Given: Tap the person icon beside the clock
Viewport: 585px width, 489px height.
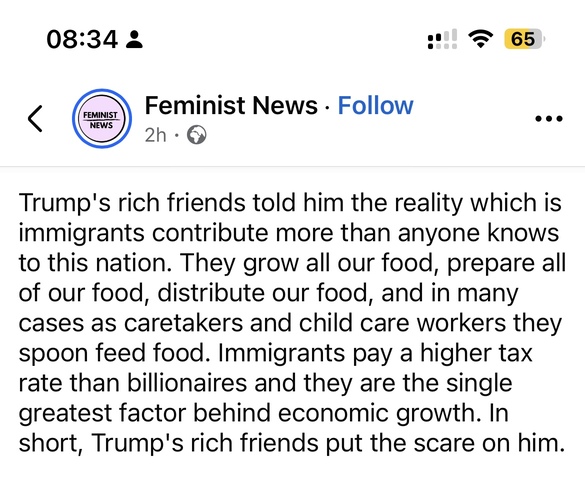Looking at the screenshot, I should (x=134, y=40).
